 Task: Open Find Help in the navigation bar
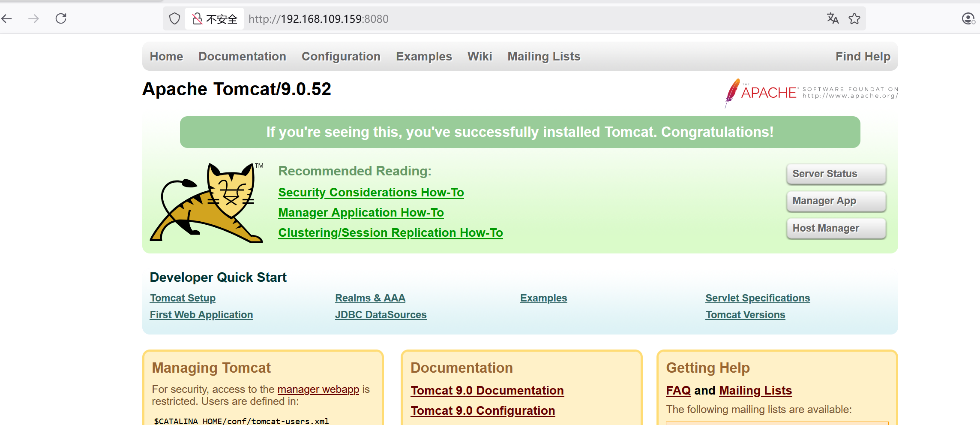tap(863, 57)
